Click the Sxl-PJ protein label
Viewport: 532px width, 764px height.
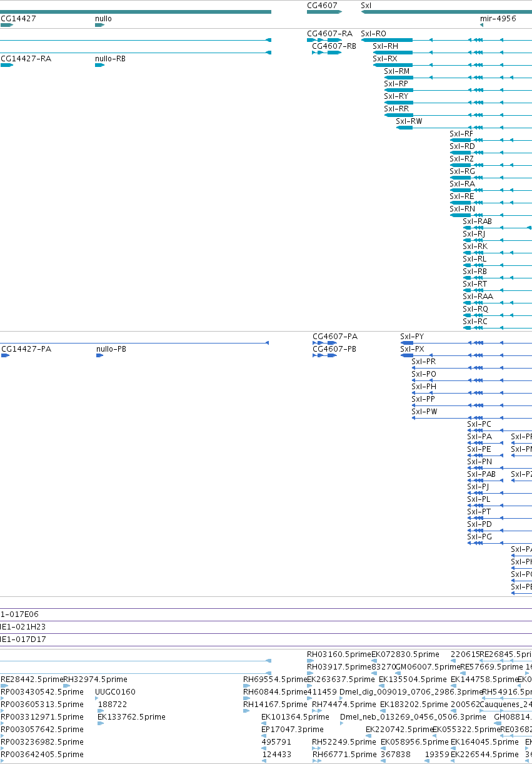click(x=478, y=487)
